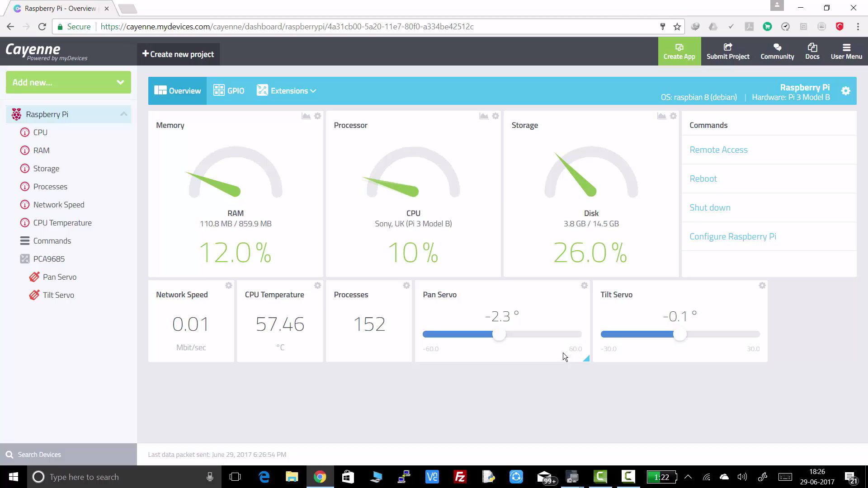Collapse the Raspberry Pi device tree
The width and height of the screenshot is (868, 488).
click(x=123, y=114)
